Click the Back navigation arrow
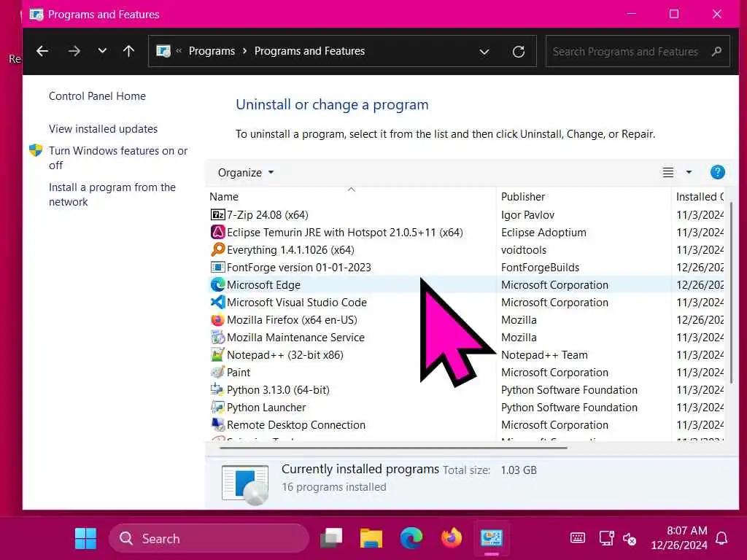 42,51
